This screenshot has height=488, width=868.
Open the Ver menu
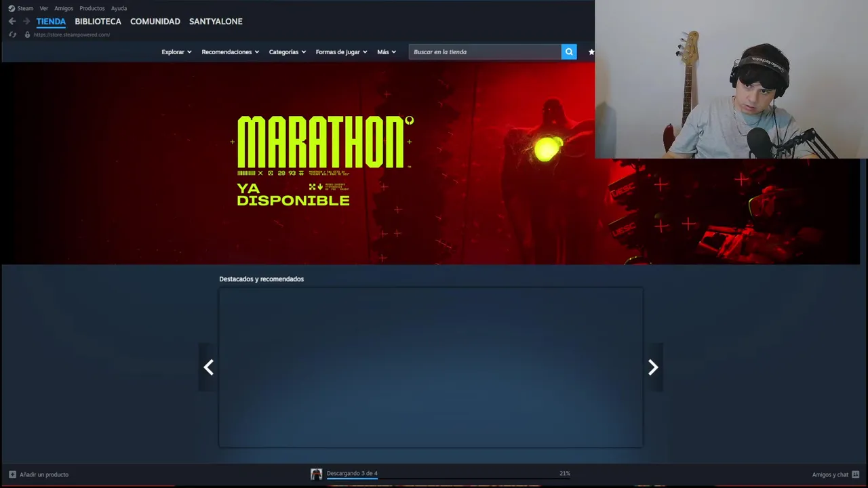coord(44,8)
